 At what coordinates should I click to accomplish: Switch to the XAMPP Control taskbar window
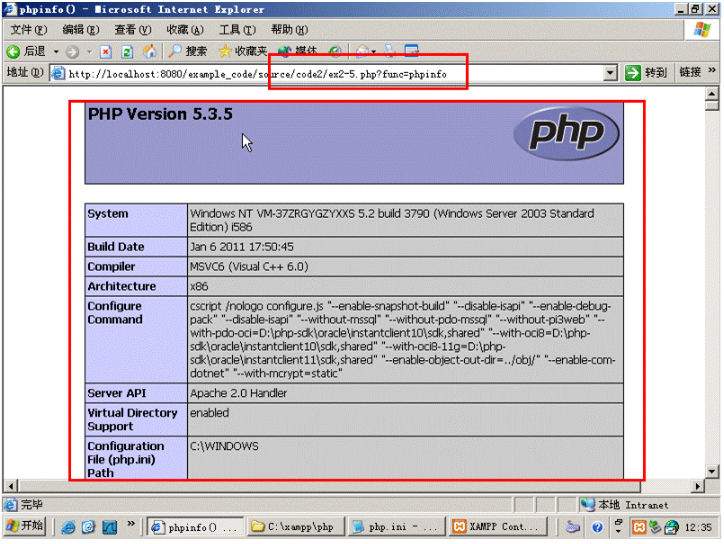[x=498, y=526]
